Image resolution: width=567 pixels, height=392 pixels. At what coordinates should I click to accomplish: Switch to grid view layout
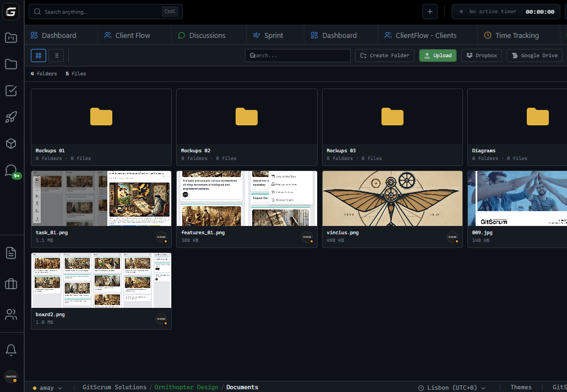(38, 55)
